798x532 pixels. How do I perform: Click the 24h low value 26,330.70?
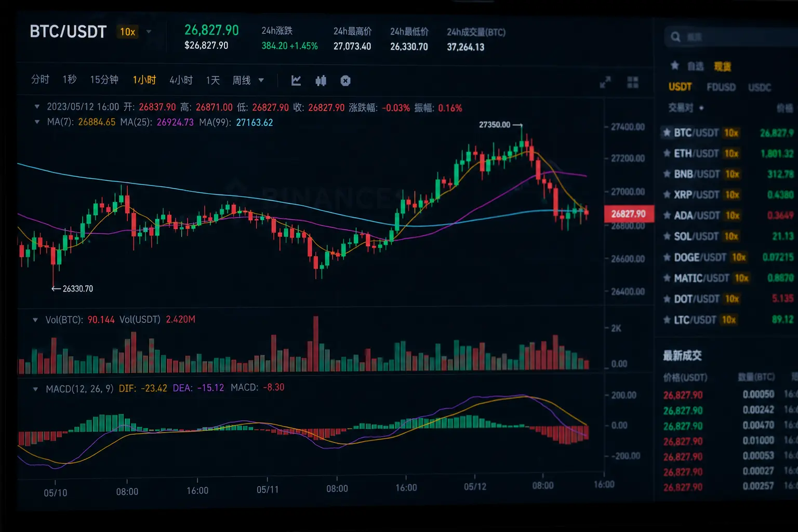409,47
